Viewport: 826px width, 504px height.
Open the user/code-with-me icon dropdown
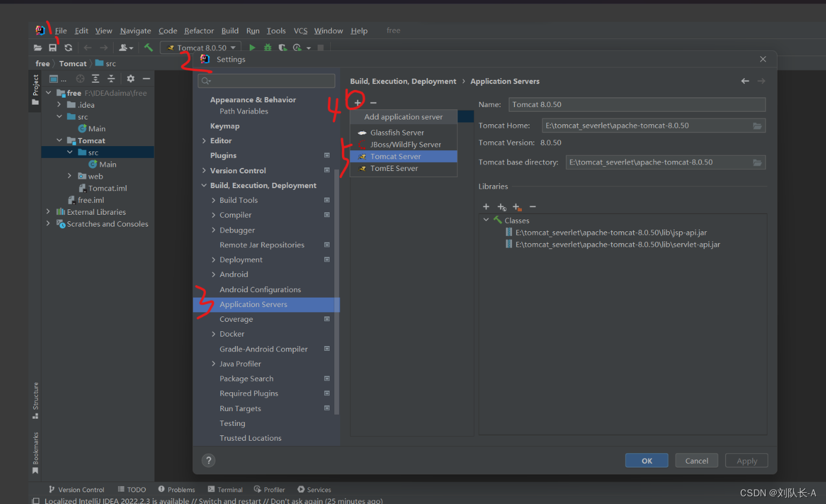pyautogui.click(x=126, y=47)
